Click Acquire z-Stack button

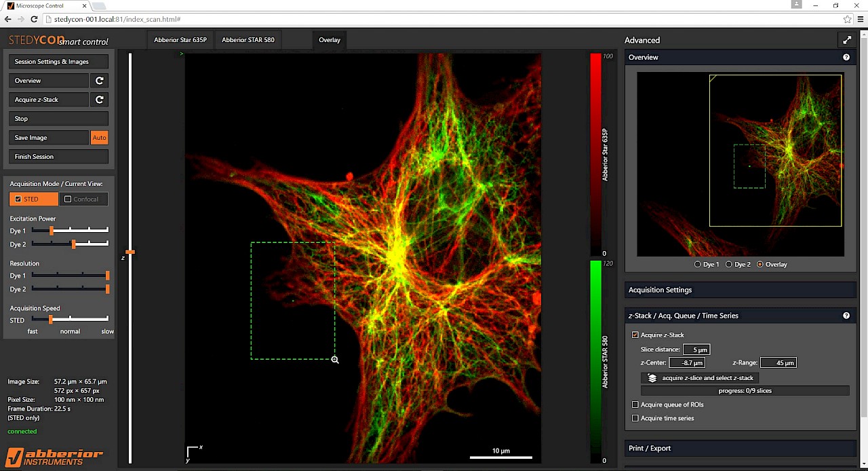(48, 100)
